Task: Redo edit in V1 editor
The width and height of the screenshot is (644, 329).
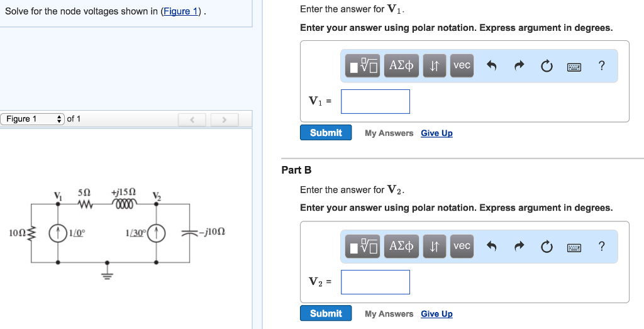Action: [x=519, y=65]
